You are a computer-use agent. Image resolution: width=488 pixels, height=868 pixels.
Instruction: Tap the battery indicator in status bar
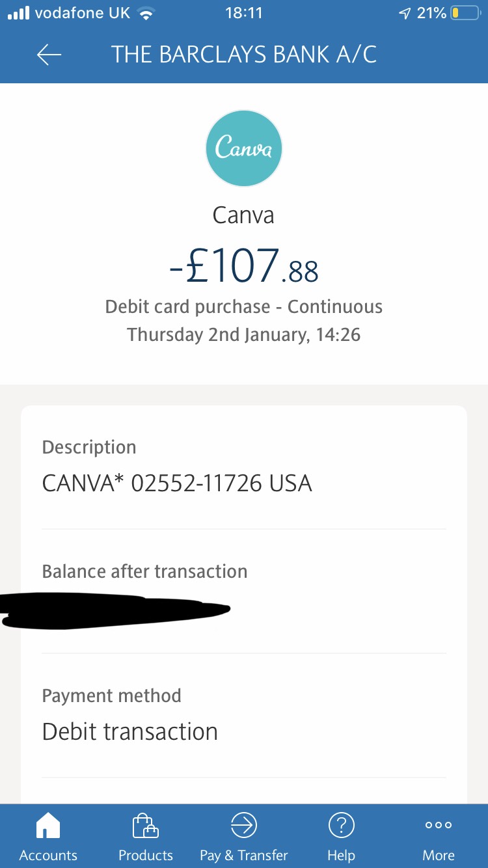465,13
